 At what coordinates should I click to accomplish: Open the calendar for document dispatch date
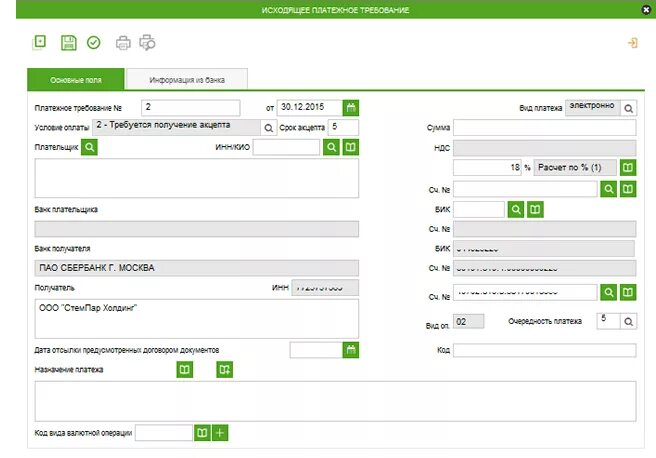point(351,350)
